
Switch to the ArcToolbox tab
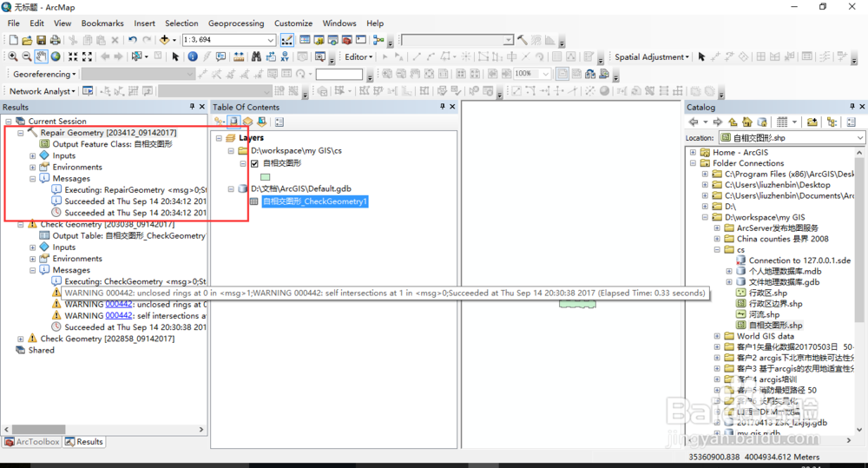pyautogui.click(x=32, y=442)
